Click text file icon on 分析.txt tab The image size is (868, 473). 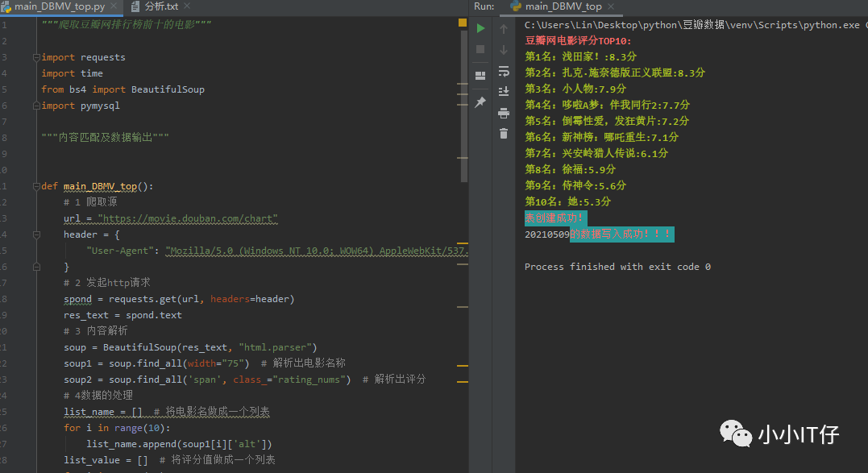pos(135,6)
